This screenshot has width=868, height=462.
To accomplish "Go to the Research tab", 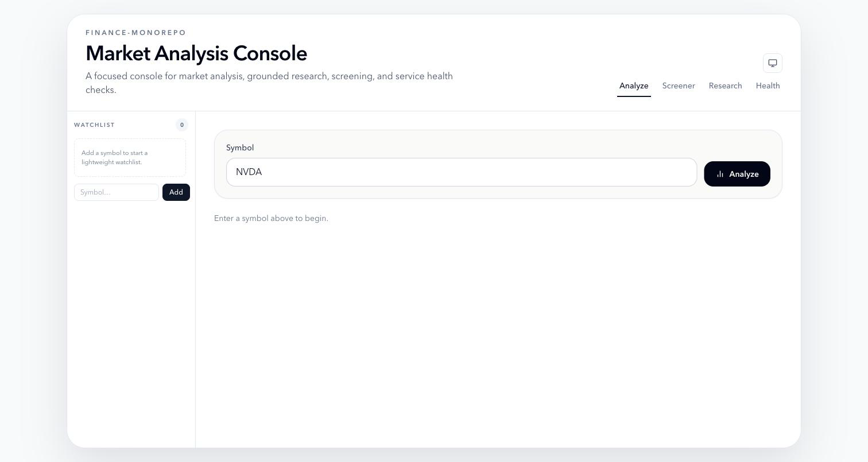I will (725, 86).
